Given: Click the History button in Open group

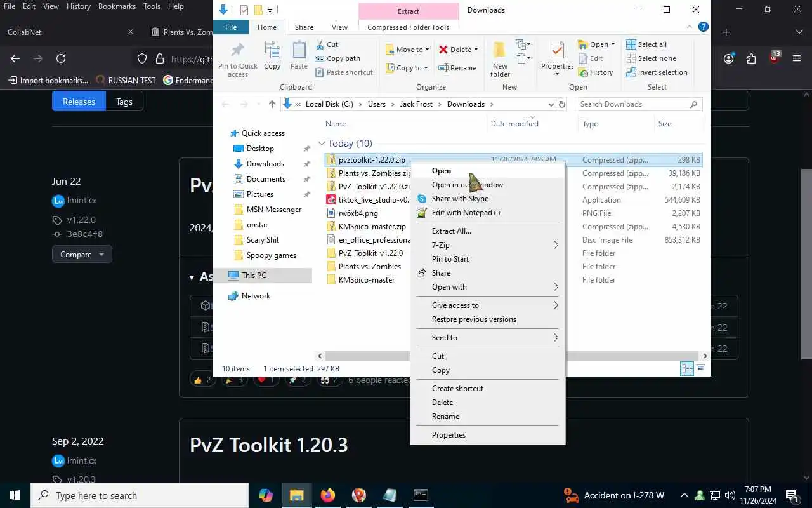Looking at the screenshot, I should [x=595, y=72].
